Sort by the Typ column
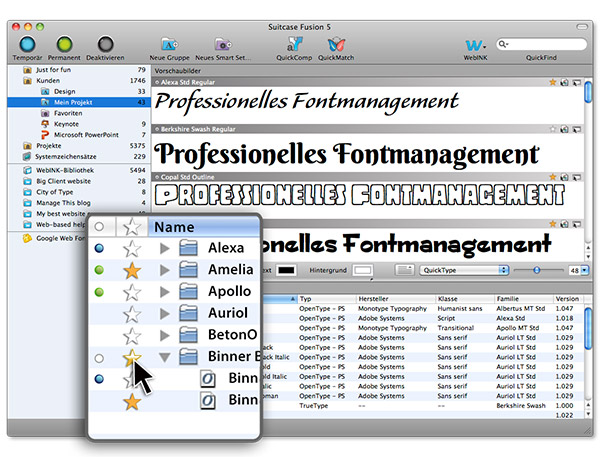600x457 pixels. (x=326, y=299)
